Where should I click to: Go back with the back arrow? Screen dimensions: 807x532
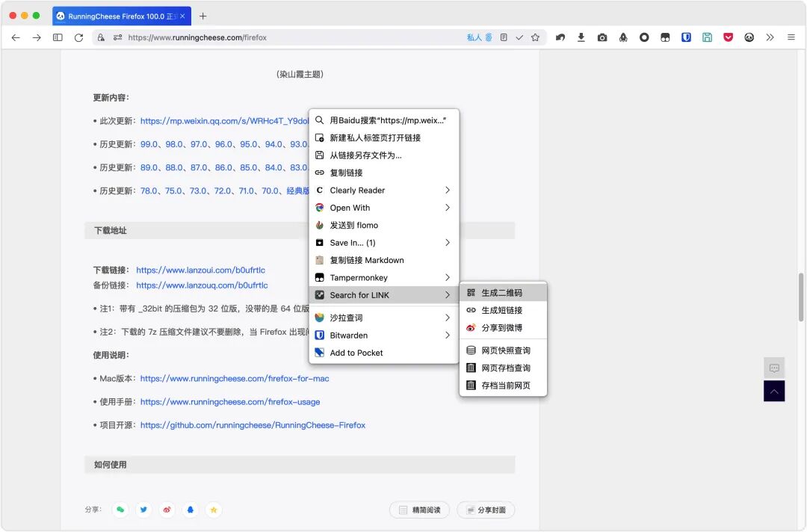click(16, 37)
